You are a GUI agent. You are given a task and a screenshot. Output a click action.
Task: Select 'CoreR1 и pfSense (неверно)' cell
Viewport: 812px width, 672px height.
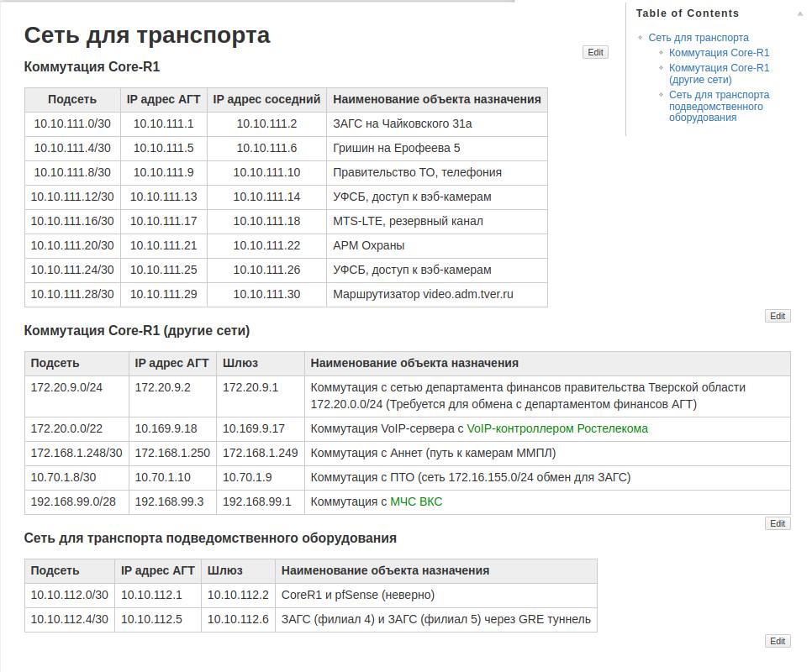(x=436, y=596)
